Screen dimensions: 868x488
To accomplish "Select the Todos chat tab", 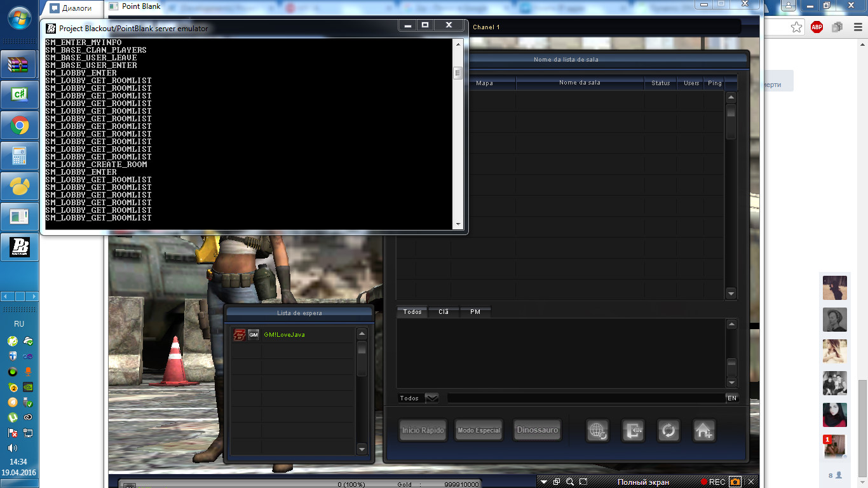I will click(412, 312).
